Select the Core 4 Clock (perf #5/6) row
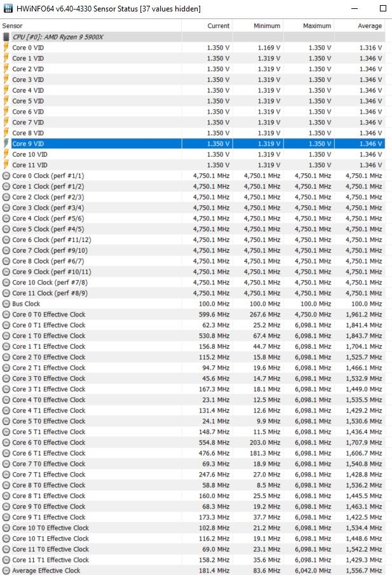 point(193,218)
